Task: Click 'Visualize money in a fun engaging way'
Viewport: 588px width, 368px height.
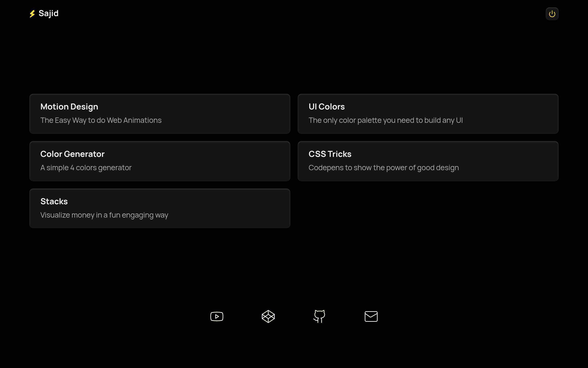Action: [104, 215]
